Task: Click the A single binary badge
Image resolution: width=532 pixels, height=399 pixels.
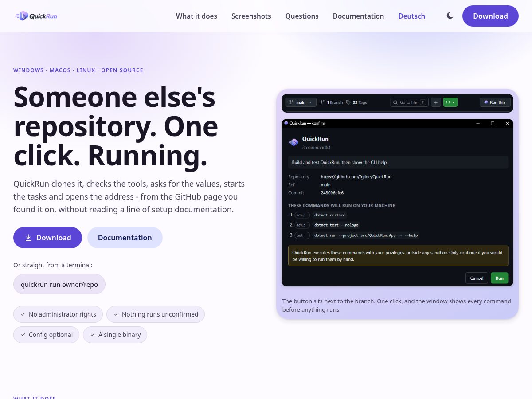Action: tap(115, 335)
